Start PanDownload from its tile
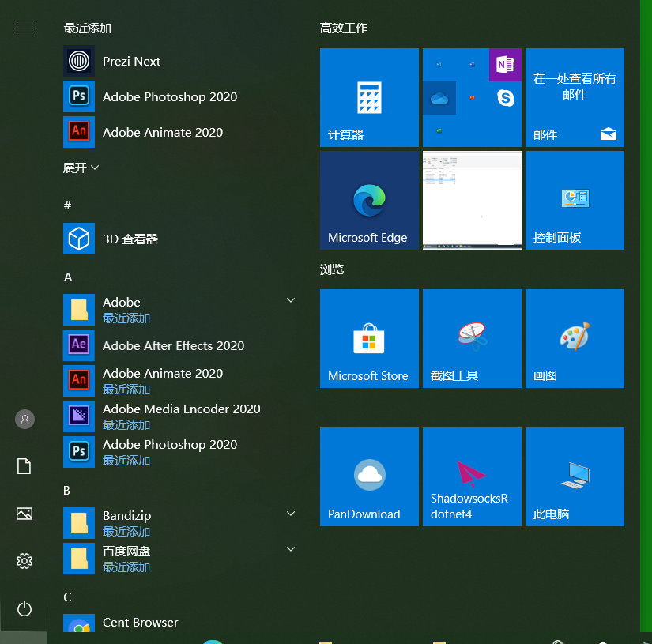This screenshot has height=644, width=652. (x=368, y=476)
